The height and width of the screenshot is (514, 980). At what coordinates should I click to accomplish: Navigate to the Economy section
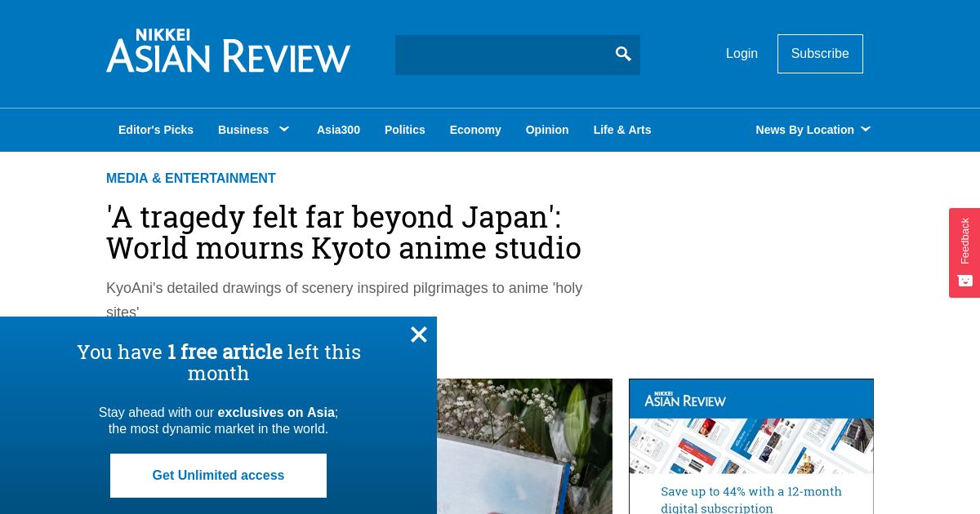point(475,130)
